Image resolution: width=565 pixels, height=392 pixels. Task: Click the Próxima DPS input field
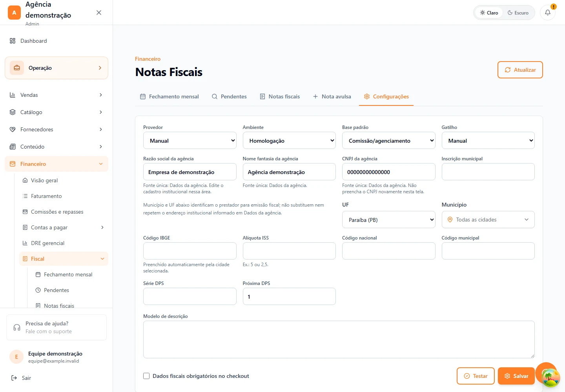pos(289,296)
